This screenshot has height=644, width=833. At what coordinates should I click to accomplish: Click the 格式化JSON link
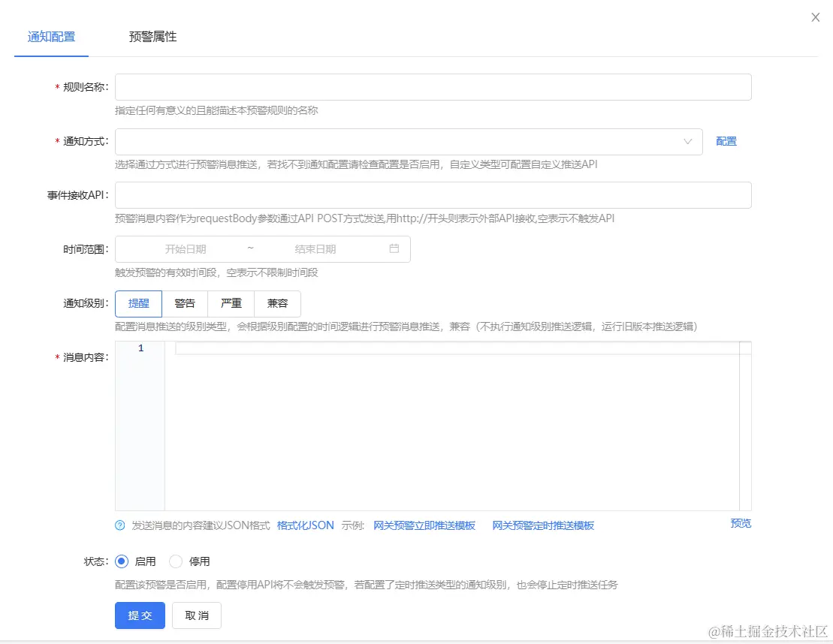click(x=306, y=525)
